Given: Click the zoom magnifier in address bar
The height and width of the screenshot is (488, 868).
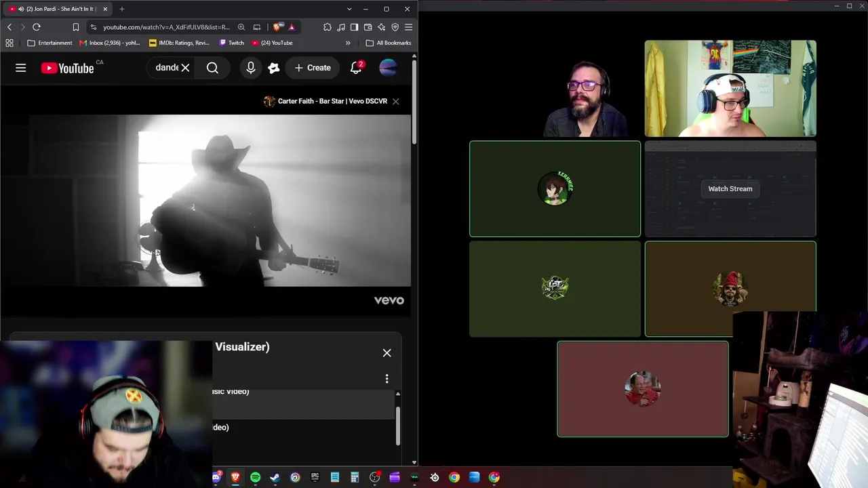Looking at the screenshot, I should tap(241, 27).
